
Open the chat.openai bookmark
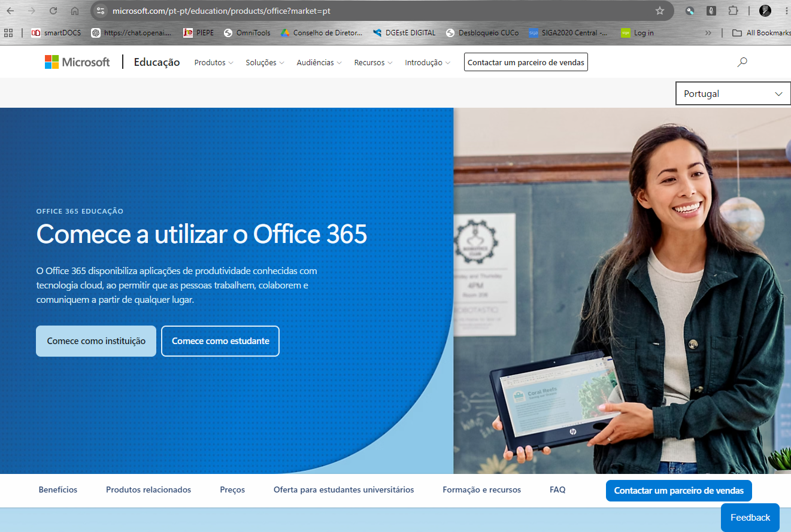pos(131,33)
